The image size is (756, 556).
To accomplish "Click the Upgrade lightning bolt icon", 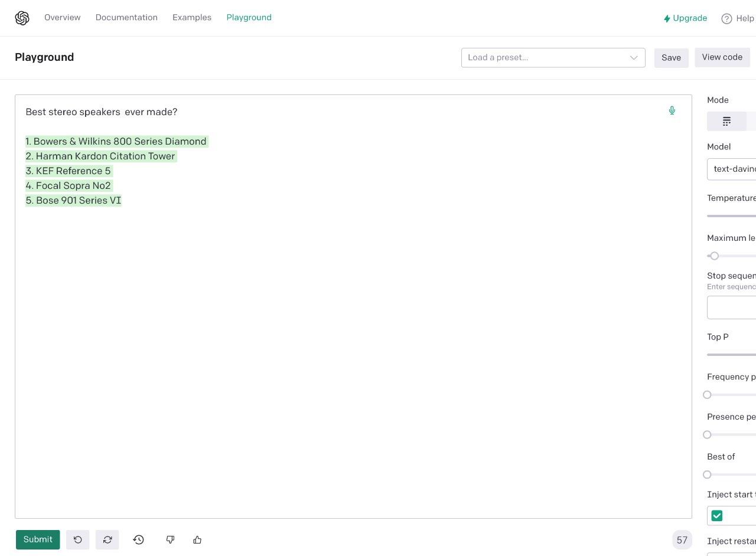I will [x=667, y=18].
